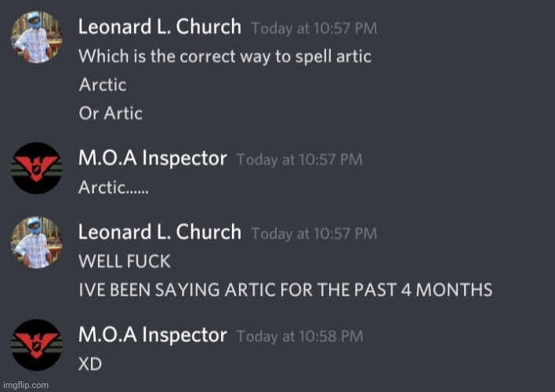Viewport: 555px width, 392px height.
Task: Click the "Or Artic" message line
Action: point(111,113)
